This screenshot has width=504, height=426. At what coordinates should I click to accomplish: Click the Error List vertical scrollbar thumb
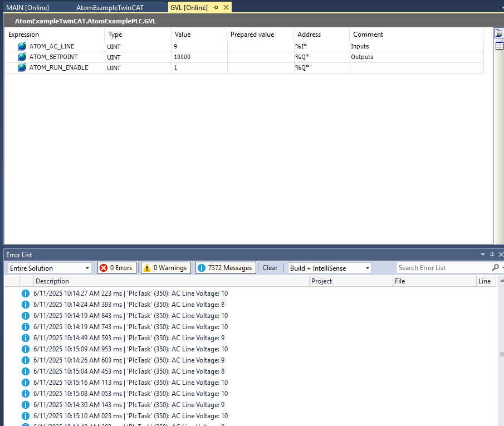point(501,354)
